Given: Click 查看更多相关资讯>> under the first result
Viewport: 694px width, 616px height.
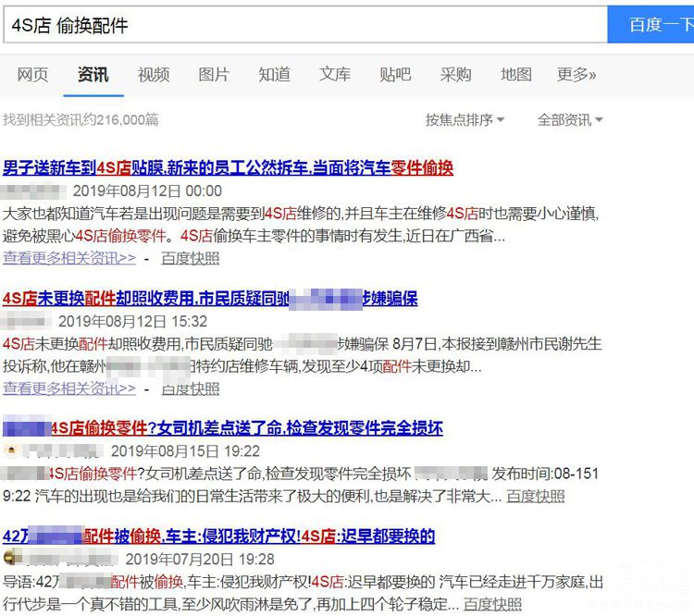Looking at the screenshot, I should coord(69,258).
